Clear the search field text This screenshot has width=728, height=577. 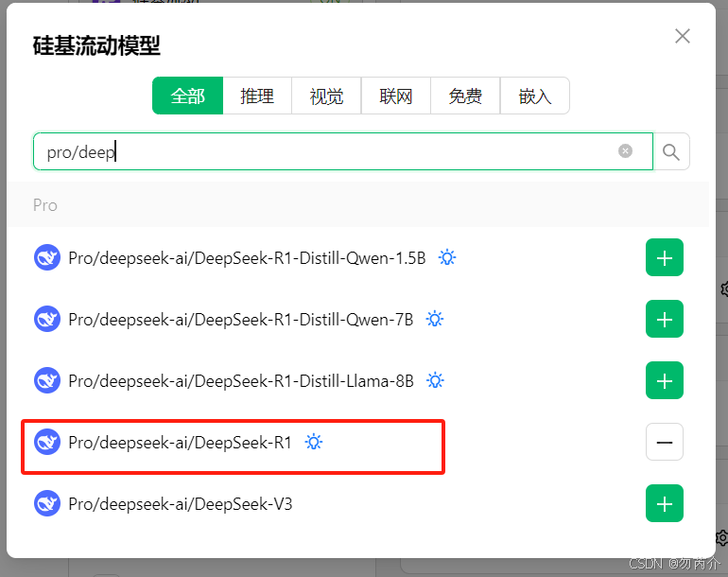click(625, 151)
